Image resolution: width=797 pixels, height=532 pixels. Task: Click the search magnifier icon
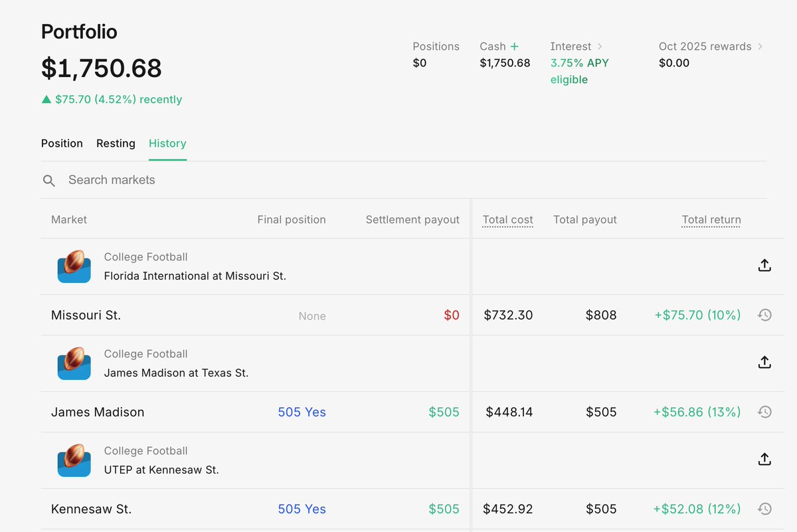tap(49, 181)
